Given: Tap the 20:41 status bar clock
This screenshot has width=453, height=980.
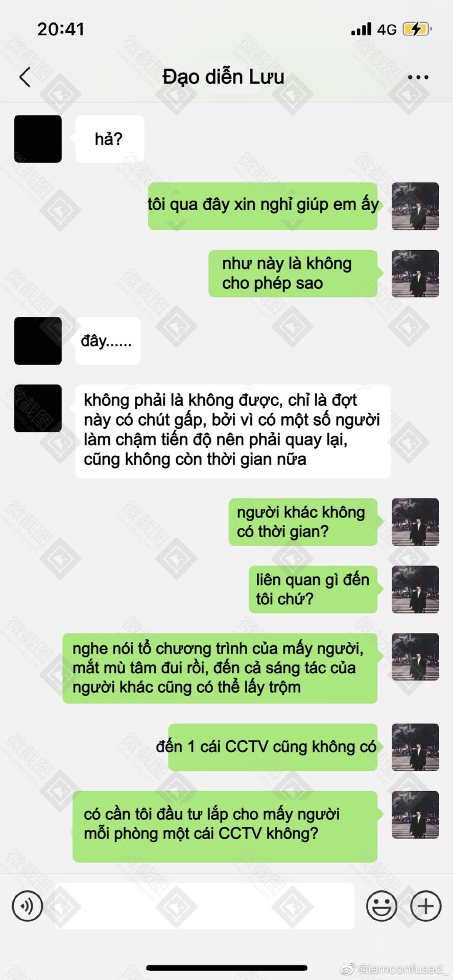Looking at the screenshot, I should tap(61, 29).
